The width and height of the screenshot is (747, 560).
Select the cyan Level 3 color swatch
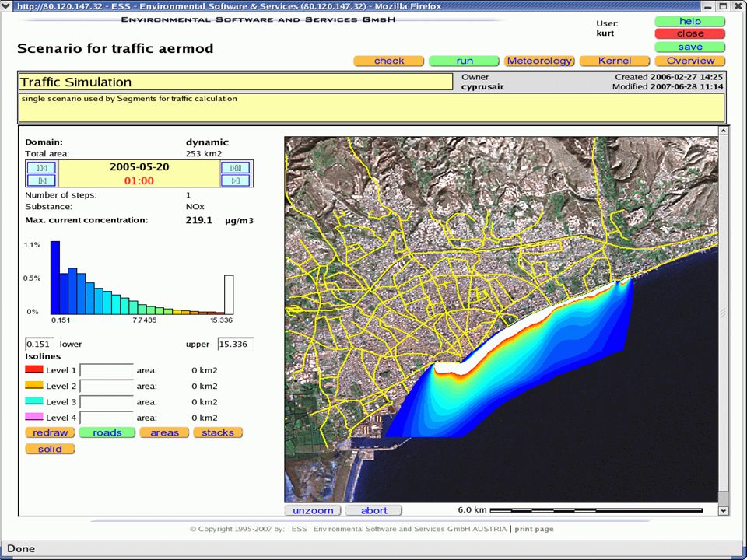point(33,401)
